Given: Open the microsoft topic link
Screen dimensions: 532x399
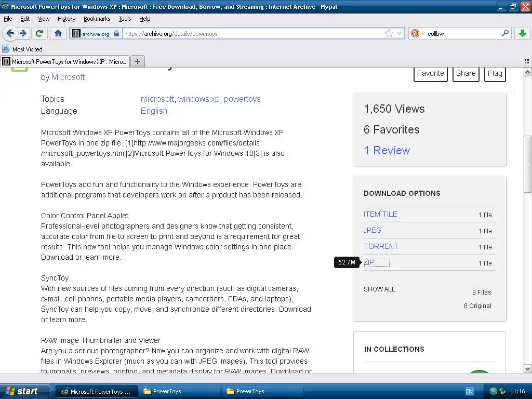Looking at the screenshot, I should pos(157,99).
